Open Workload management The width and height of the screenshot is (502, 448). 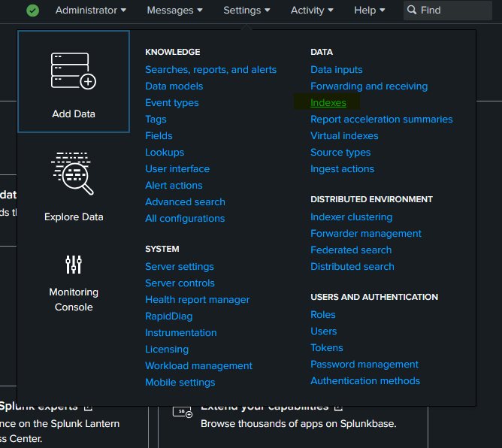199,366
